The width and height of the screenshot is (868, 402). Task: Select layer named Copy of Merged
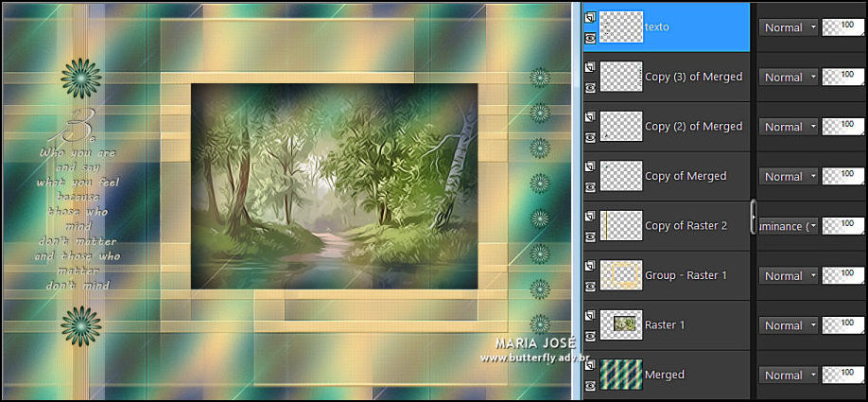(686, 176)
